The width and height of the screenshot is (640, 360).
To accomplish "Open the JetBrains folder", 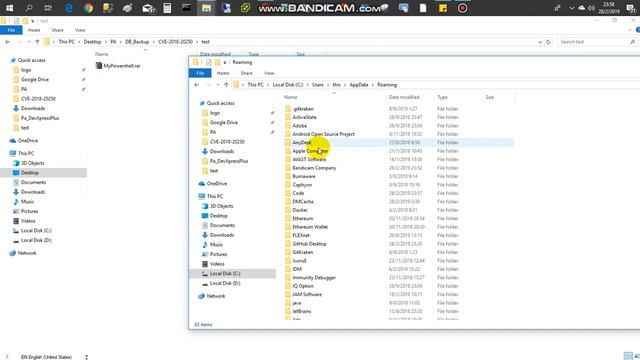I will click(x=302, y=311).
